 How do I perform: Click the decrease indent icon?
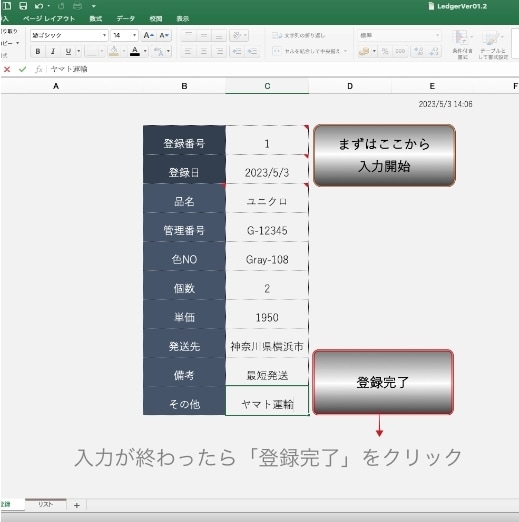pyautogui.click(x=237, y=51)
